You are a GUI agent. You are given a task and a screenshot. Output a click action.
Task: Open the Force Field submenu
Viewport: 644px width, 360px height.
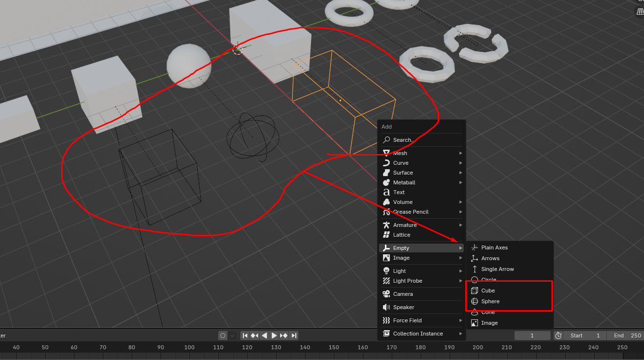pos(422,320)
